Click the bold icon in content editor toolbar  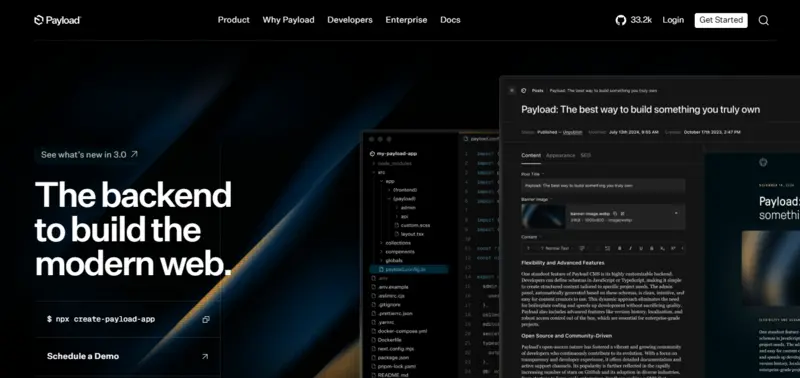[x=619, y=248]
